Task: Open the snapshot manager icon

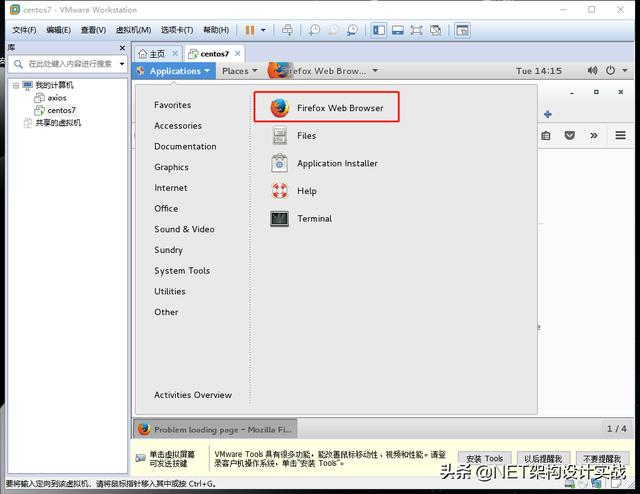Action: pos(352,30)
